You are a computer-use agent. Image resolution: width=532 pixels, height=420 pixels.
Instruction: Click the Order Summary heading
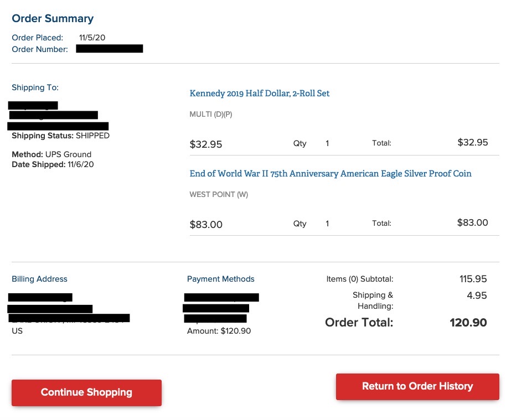click(53, 18)
